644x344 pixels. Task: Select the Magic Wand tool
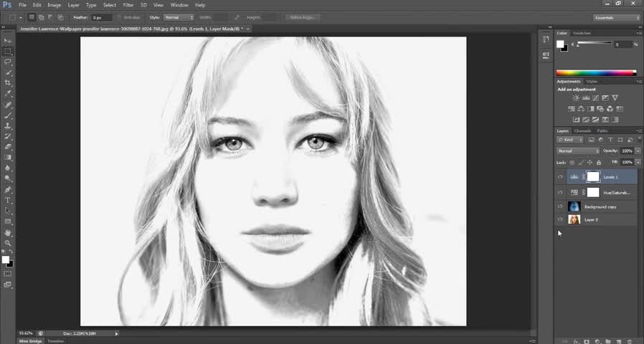8,72
